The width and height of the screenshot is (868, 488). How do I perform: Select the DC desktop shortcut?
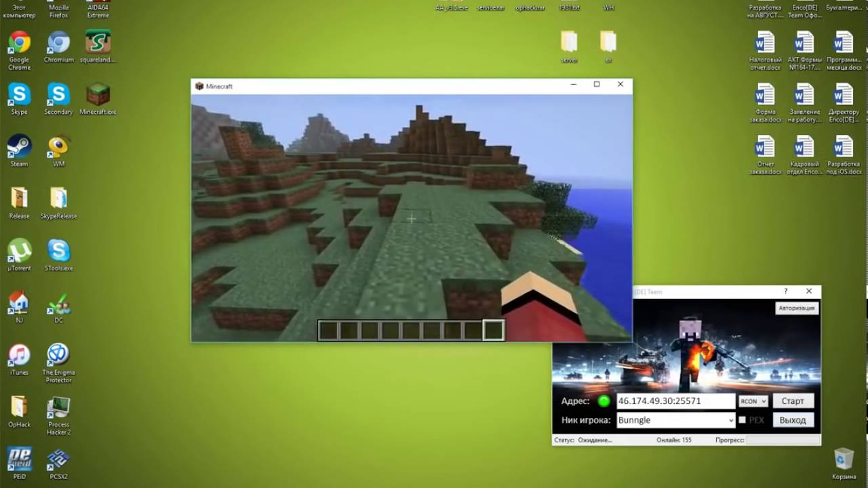[x=58, y=308]
